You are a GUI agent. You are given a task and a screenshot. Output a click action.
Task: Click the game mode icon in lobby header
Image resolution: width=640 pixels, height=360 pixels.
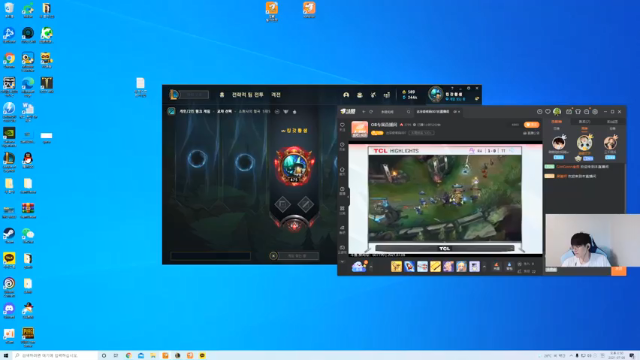click(171, 111)
